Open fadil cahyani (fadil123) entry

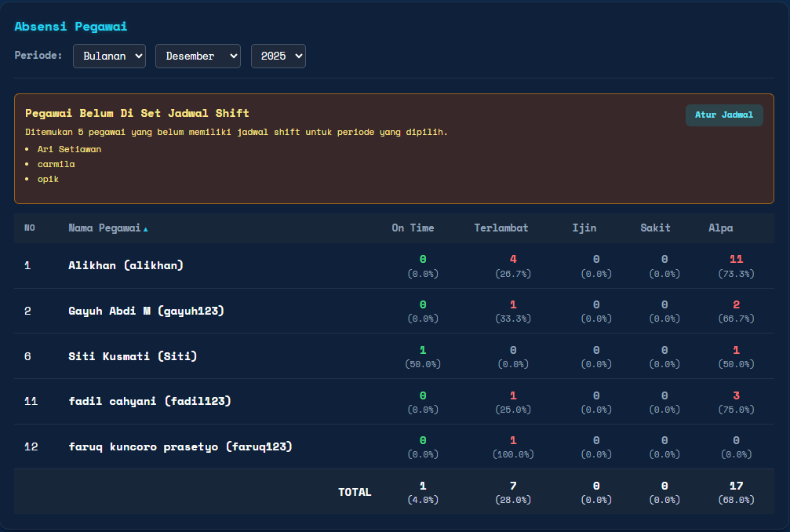[x=149, y=402]
